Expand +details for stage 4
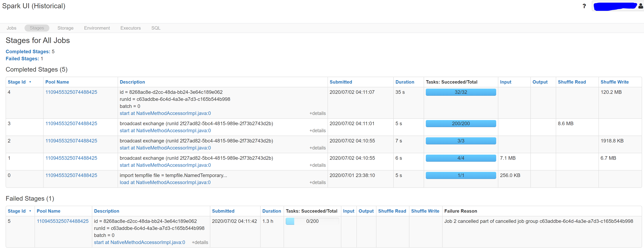 (x=317, y=113)
